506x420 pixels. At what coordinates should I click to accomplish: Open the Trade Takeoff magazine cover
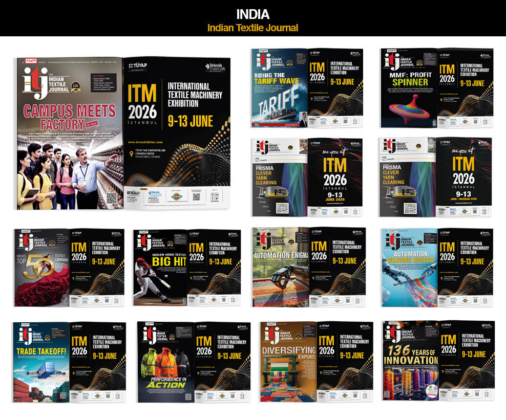pos(41,361)
